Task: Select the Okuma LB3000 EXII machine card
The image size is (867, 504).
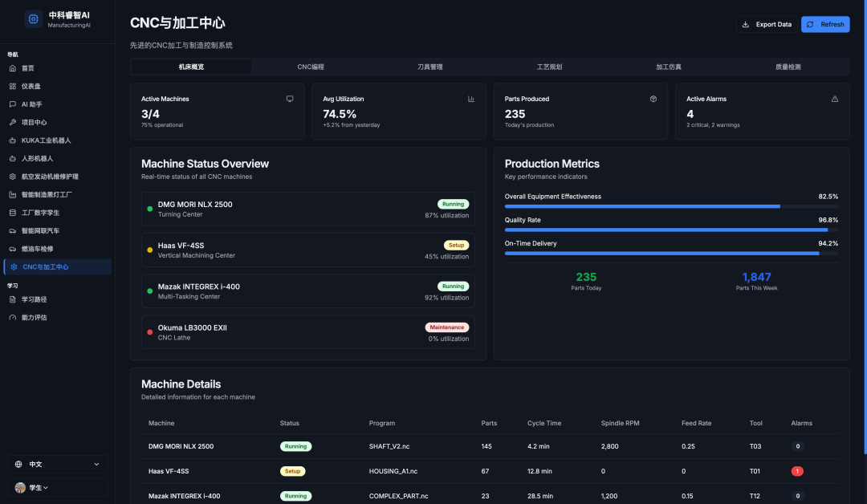Action: coord(307,332)
